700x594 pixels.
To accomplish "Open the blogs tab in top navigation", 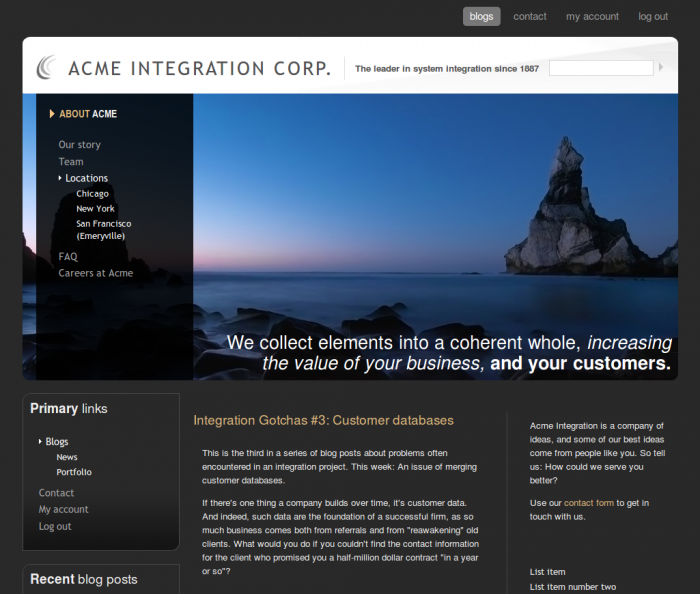I will (481, 16).
